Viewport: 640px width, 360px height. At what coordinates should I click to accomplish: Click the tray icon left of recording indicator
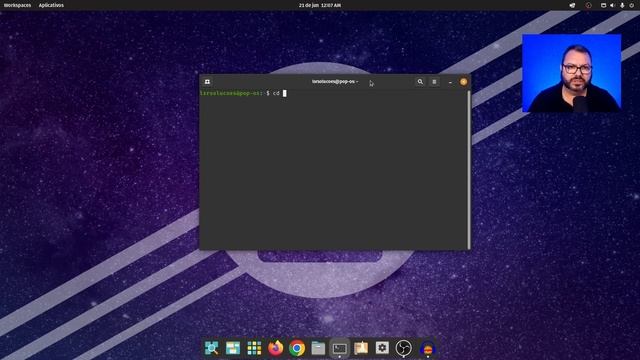[572, 5]
